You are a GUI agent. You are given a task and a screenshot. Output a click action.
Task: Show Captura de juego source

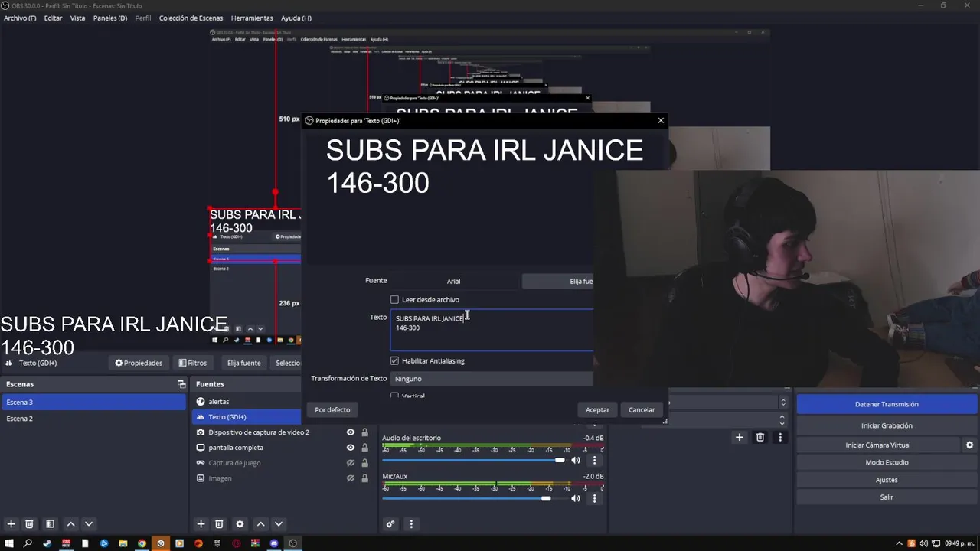(351, 463)
